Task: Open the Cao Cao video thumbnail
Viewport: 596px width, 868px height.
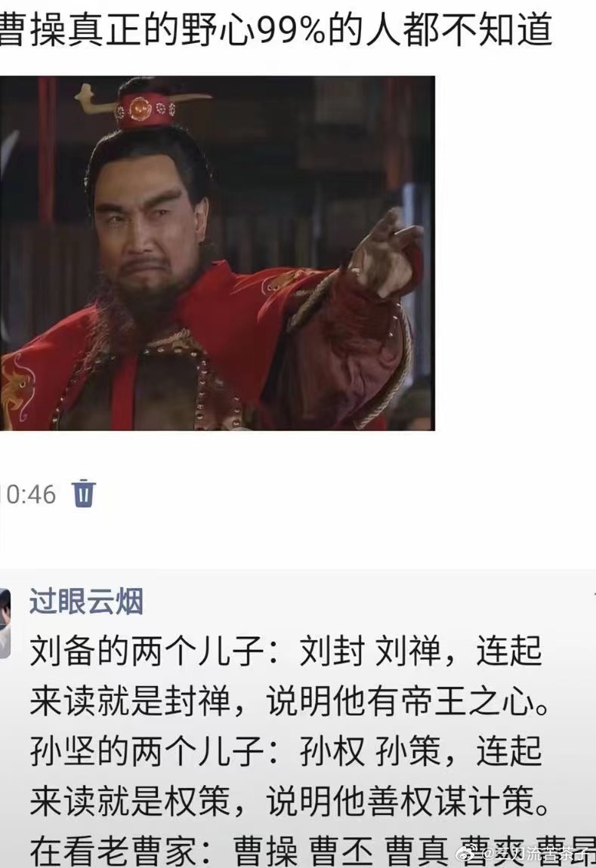Action: (x=217, y=253)
